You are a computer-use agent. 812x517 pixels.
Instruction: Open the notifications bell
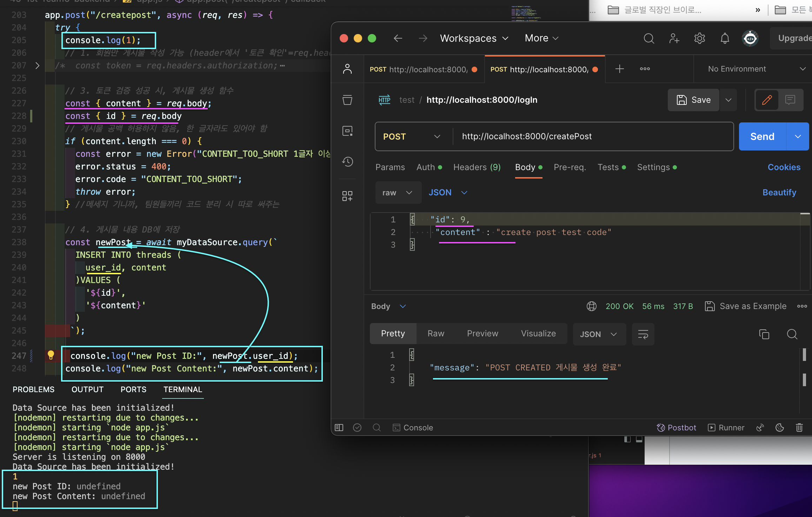point(725,38)
